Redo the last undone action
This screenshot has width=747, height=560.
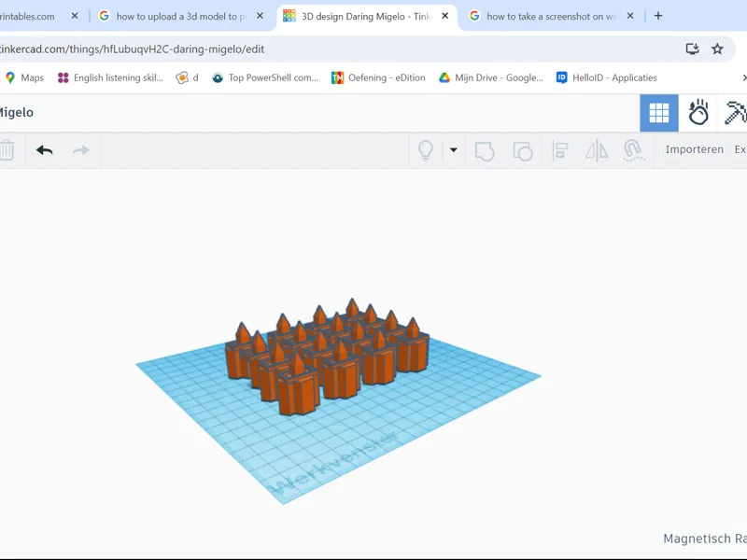tap(81, 150)
